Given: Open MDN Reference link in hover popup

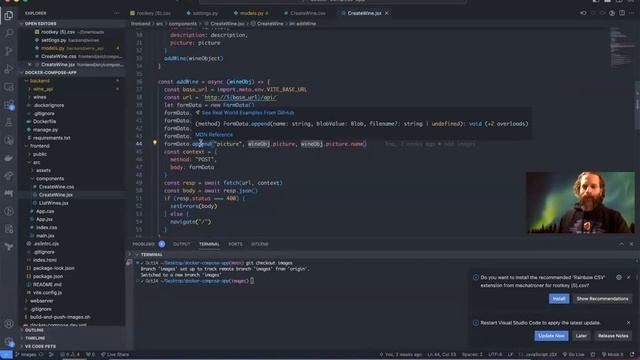Looking at the screenshot, I should tap(214, 135).
